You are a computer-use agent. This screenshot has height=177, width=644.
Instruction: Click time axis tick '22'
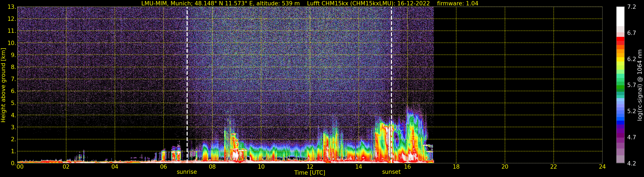[554, 167]
